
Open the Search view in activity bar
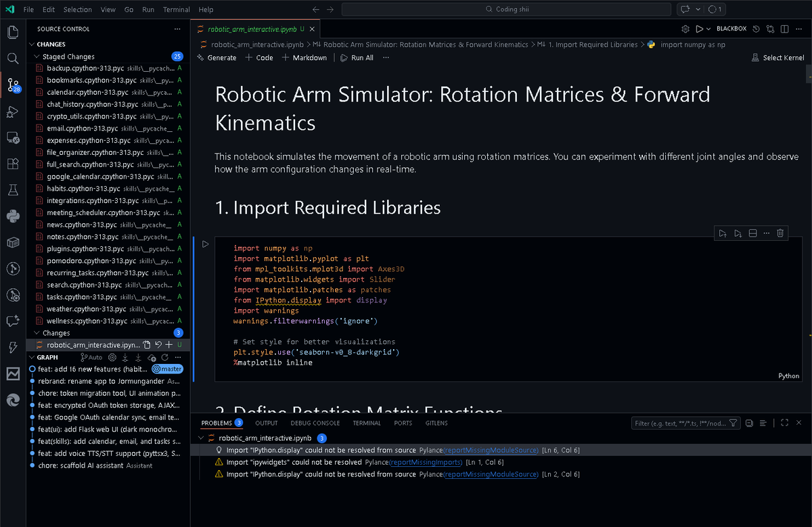(x=13, y=59)
